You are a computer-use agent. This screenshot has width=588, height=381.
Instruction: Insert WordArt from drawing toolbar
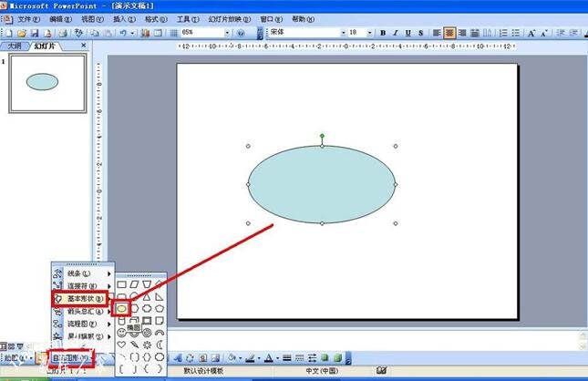177,358
